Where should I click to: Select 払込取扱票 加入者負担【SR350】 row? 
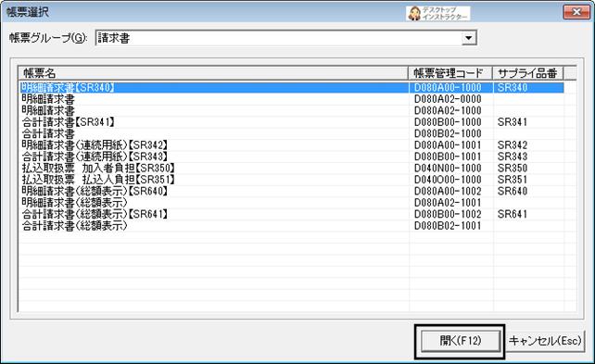pos(291,169)
